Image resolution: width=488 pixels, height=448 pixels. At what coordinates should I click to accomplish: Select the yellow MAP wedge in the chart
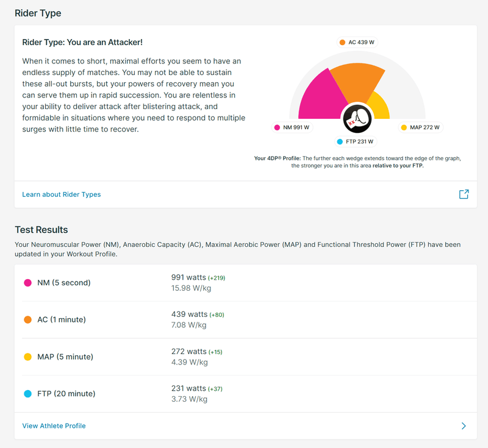(379, 107)
